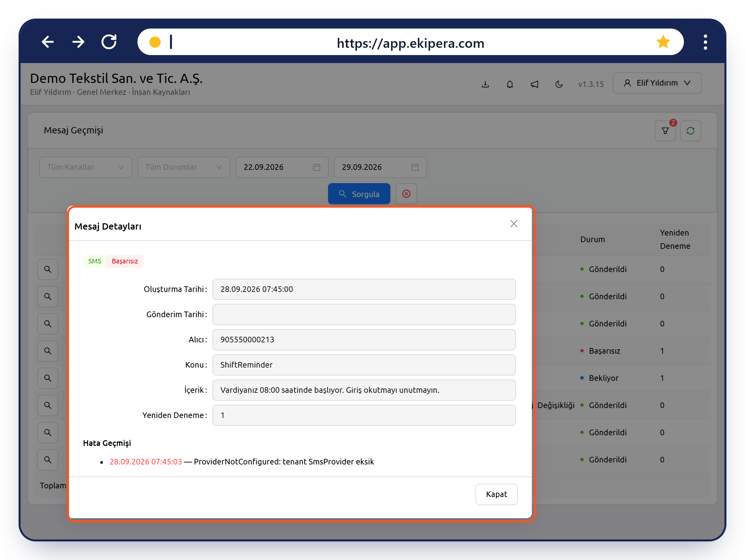Click the Oluşturma Tarihi field
Image resolution: width=745 pixels, height=560 pixels.
click(x=364, y=289)
